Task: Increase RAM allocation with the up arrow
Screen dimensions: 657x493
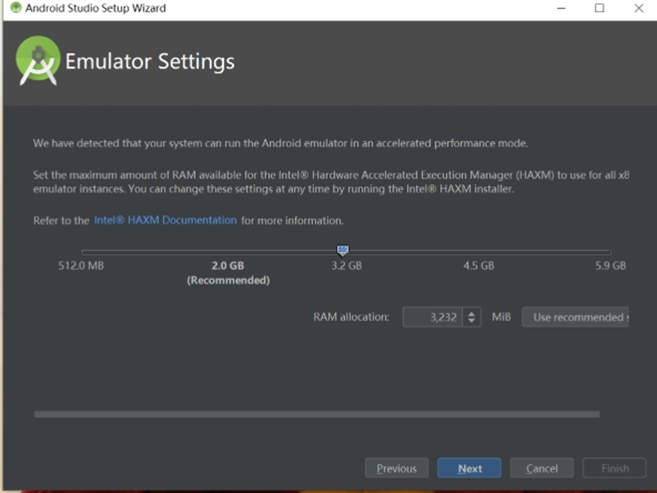Action: coord(471,313)
